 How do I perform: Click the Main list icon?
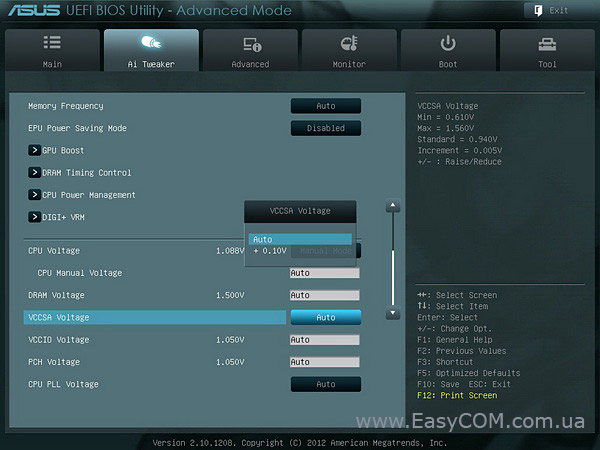[x=52, y=42]
